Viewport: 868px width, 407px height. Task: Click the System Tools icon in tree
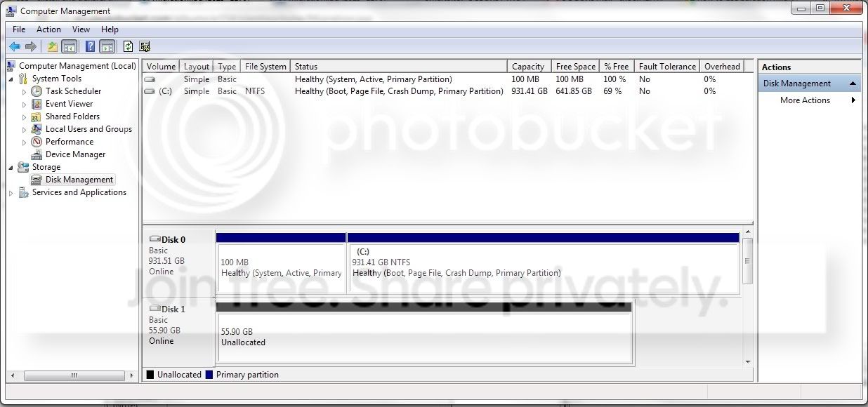[x=23, y=79]
